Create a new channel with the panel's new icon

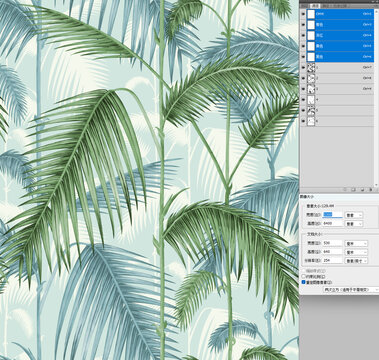[362, 189]
